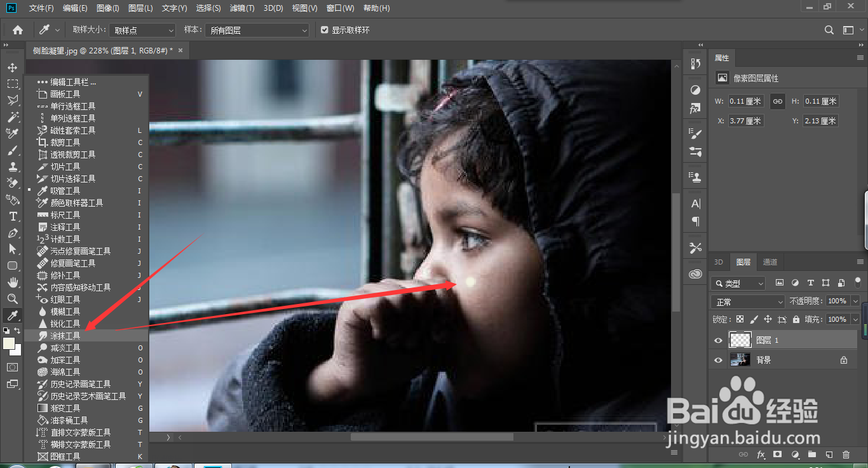
Task: Open the 图层(L) menu
Action: (x=140, y=8)
